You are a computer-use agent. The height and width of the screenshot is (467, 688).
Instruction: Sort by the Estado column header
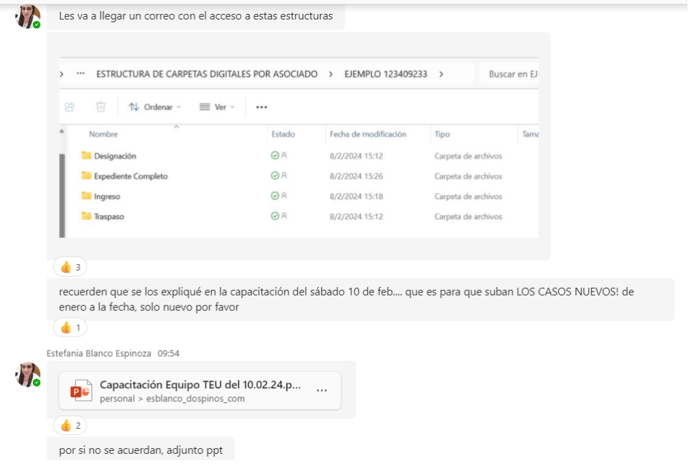tap(283, 134)
